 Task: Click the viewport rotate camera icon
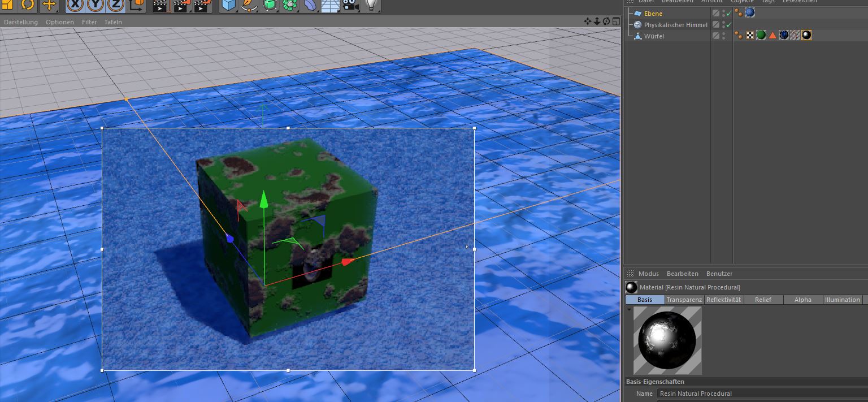[606, 21]
